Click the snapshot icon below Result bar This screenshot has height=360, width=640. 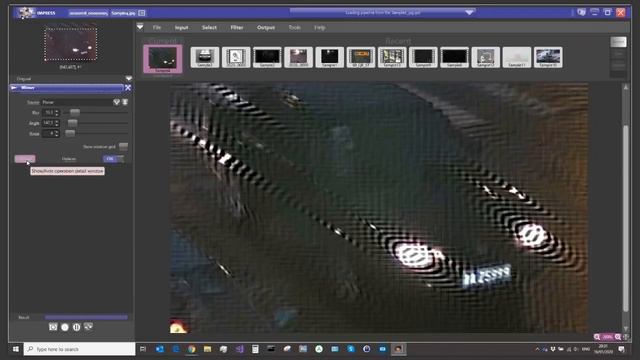tap(53, 327)
